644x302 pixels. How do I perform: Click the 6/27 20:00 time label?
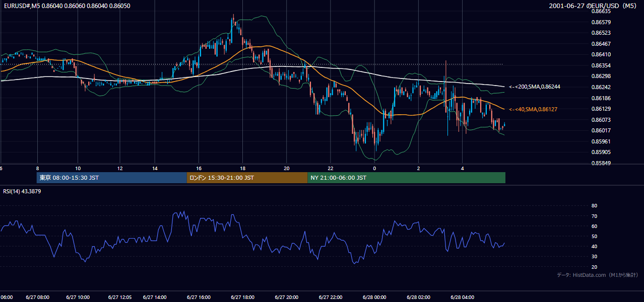(x=287, y=297)
